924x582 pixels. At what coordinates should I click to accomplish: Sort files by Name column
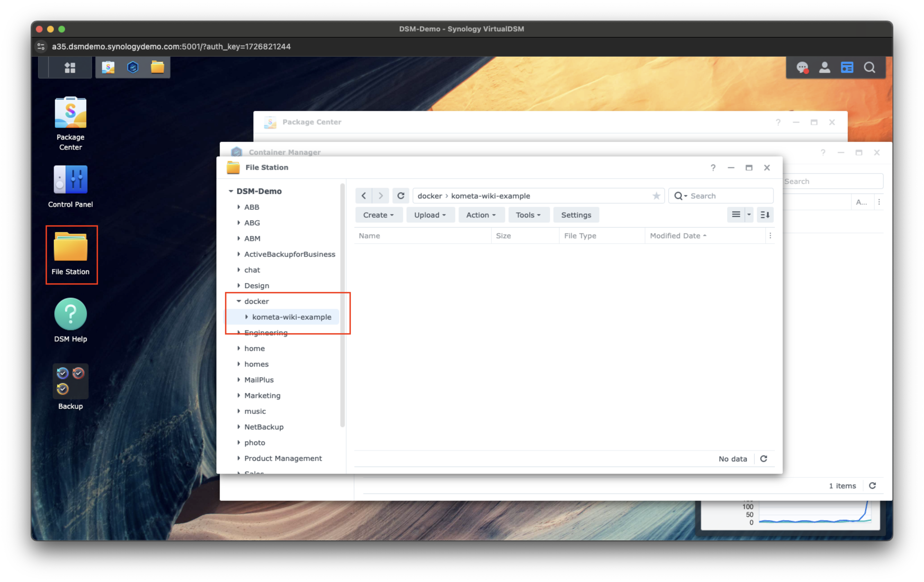coord(423,235)
